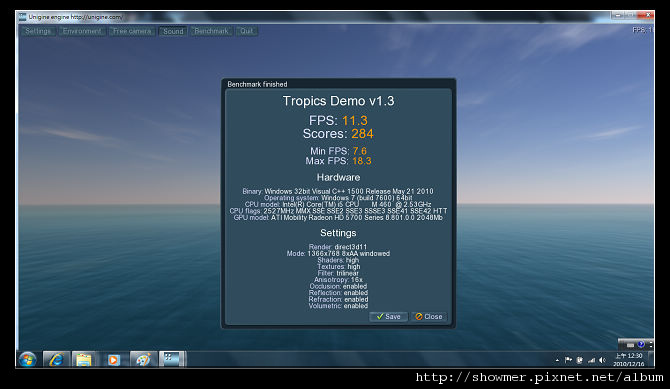Click the Binary: Windows 32bit line
This screenshot has height=389, width=670.
click(338, 191)
